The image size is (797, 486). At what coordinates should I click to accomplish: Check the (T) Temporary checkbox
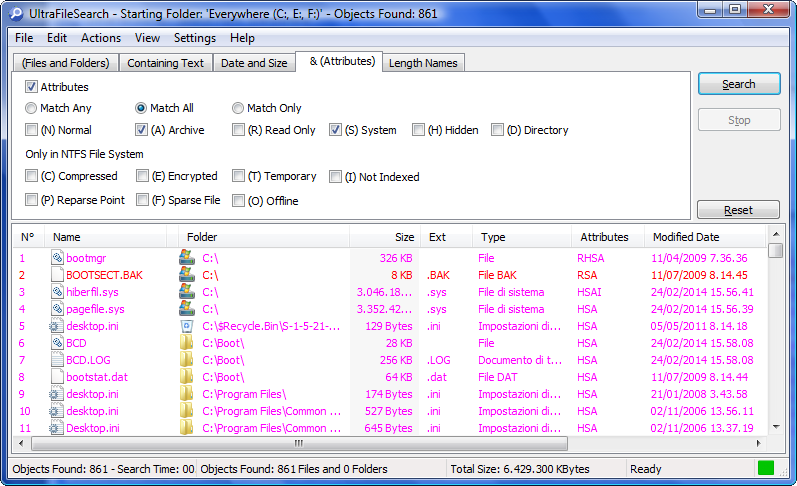(x=238, y=176)
